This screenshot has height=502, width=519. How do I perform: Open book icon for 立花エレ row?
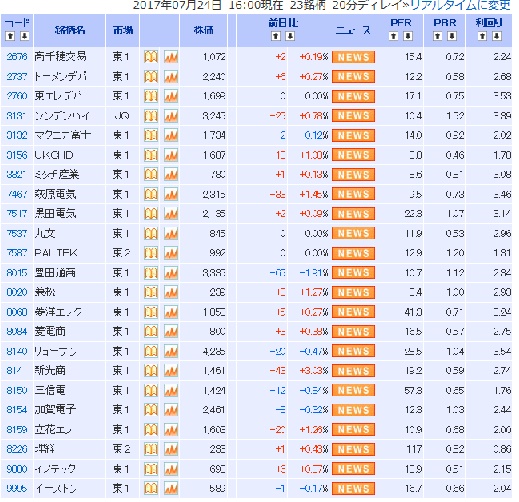coord(151,430)
